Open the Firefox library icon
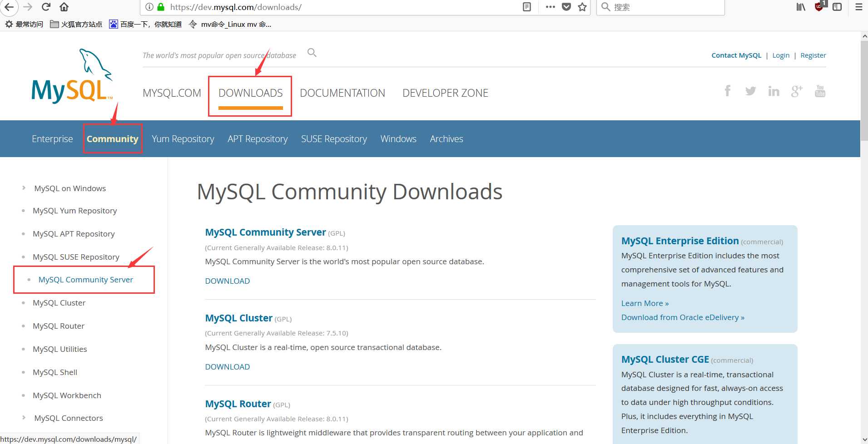Image resolution: width=868 pixels, height=444 pixels. [801, 7]
